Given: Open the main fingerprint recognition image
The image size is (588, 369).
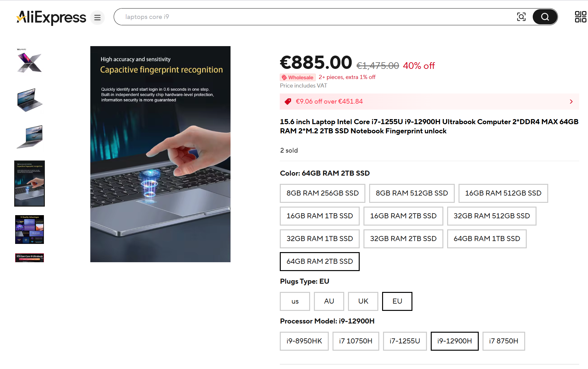Looking at the screenshot, I should (160, 154).
